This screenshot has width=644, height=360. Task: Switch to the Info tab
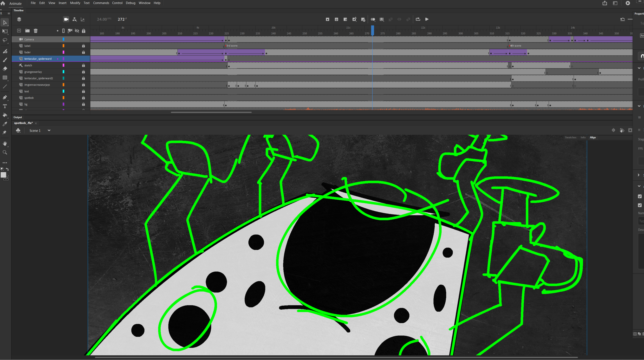click(x=583, y=137)
